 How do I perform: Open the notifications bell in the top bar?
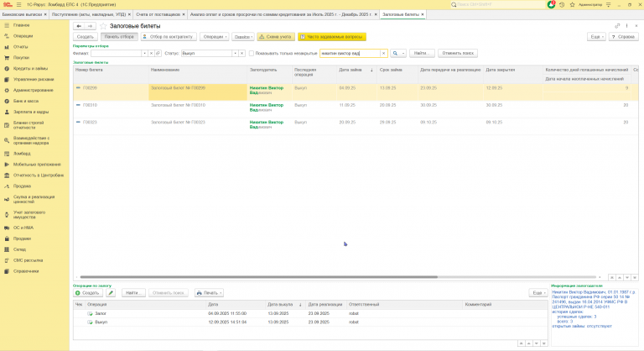(x=551, y=4)
